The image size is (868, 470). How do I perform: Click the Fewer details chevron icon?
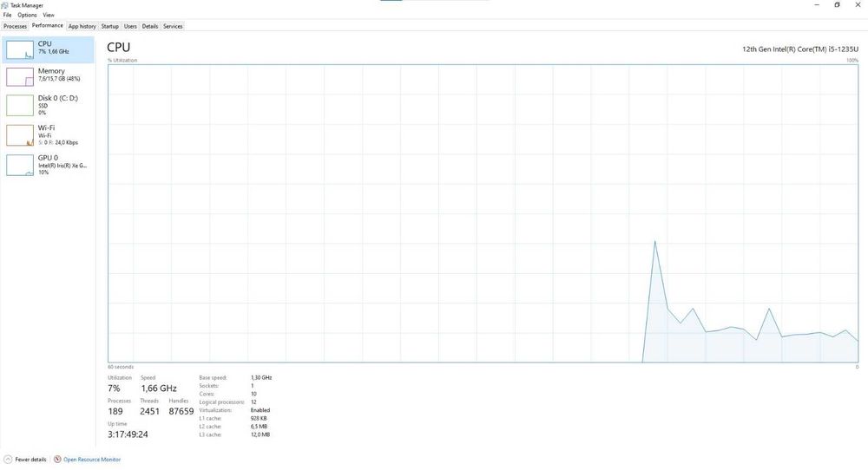[x=8, y=460]
